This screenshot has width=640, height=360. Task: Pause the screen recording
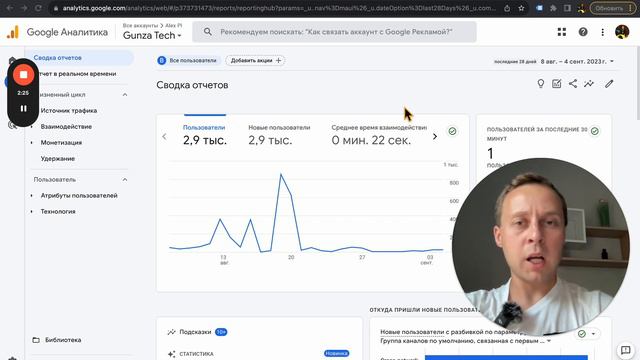click(23, 109)
